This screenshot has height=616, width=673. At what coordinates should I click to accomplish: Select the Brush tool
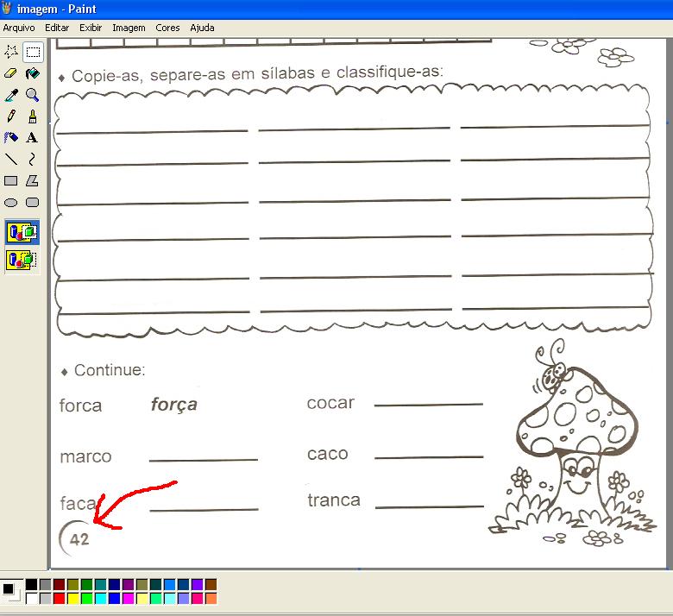(33, 116)
